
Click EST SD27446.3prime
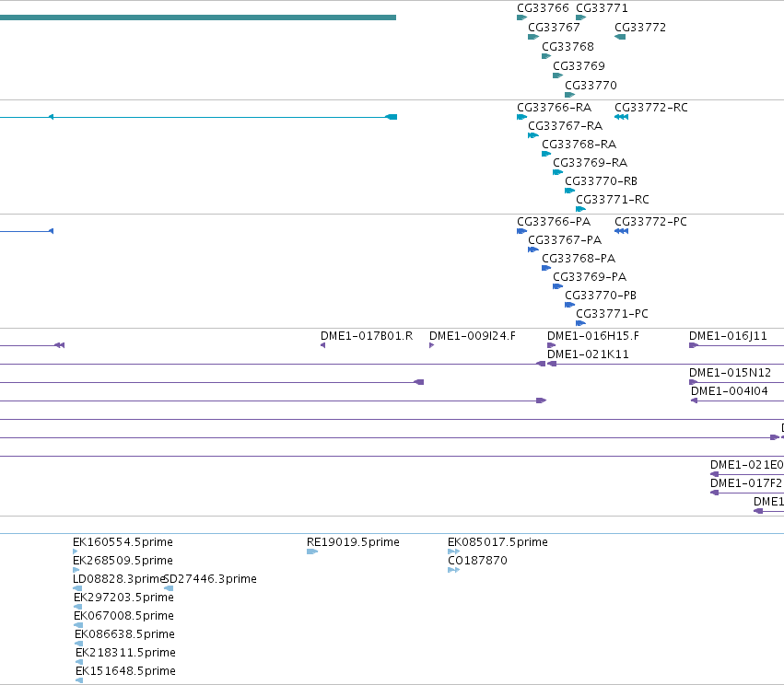pos(210,579)
